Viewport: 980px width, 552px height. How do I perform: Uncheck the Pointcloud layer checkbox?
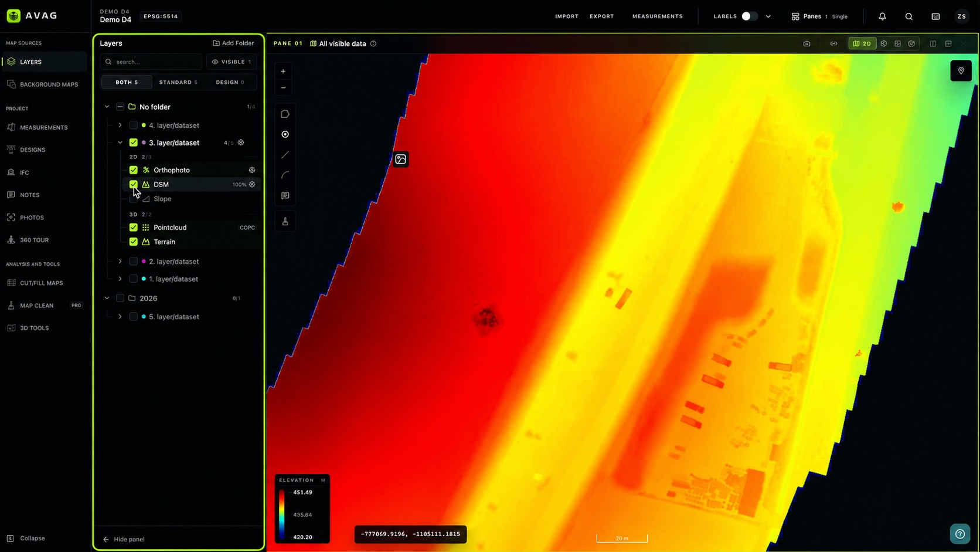134,228
